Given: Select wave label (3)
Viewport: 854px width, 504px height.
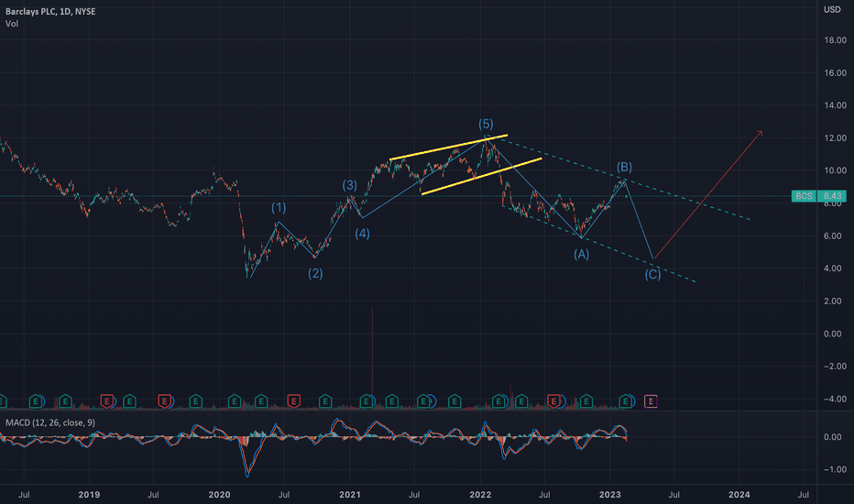Looking at the screenshot, I should tap(350, 185).
